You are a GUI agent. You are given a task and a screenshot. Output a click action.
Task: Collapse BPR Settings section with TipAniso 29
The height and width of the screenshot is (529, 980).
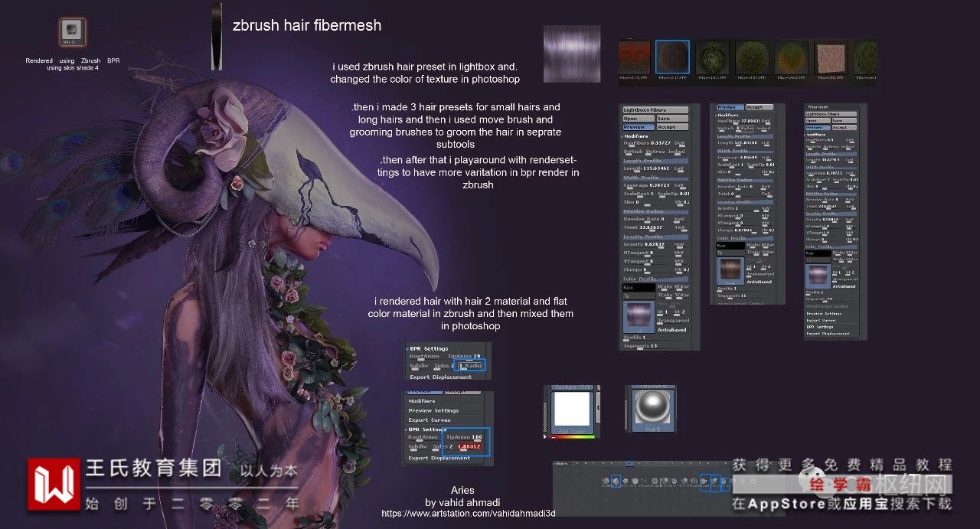coord(428,348)
